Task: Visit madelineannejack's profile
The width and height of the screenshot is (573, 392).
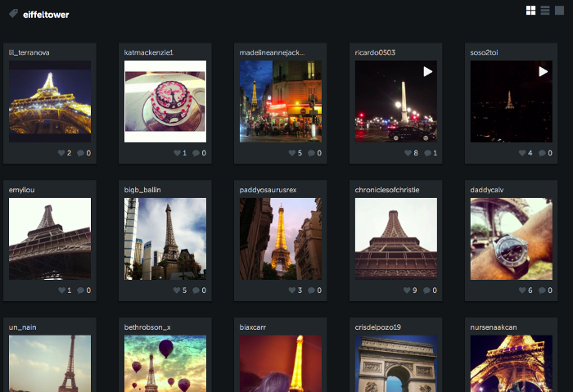Action: pyautogui.click(x=272, y=52)
